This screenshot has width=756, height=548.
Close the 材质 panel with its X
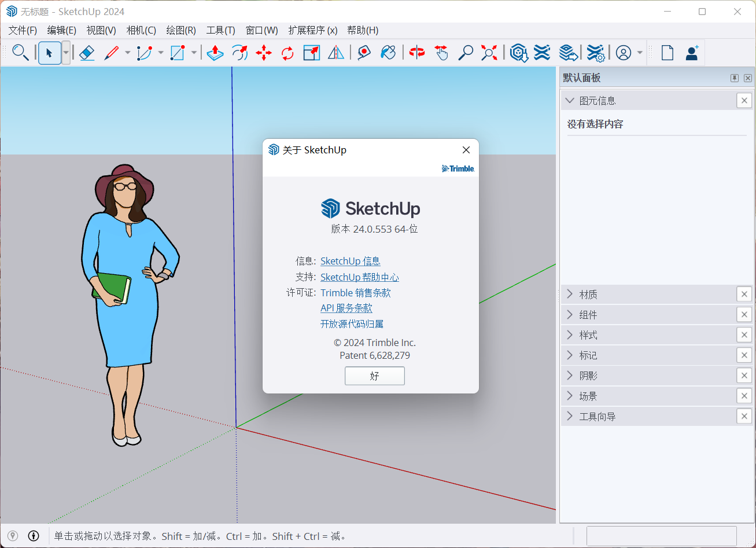[744, 295]
